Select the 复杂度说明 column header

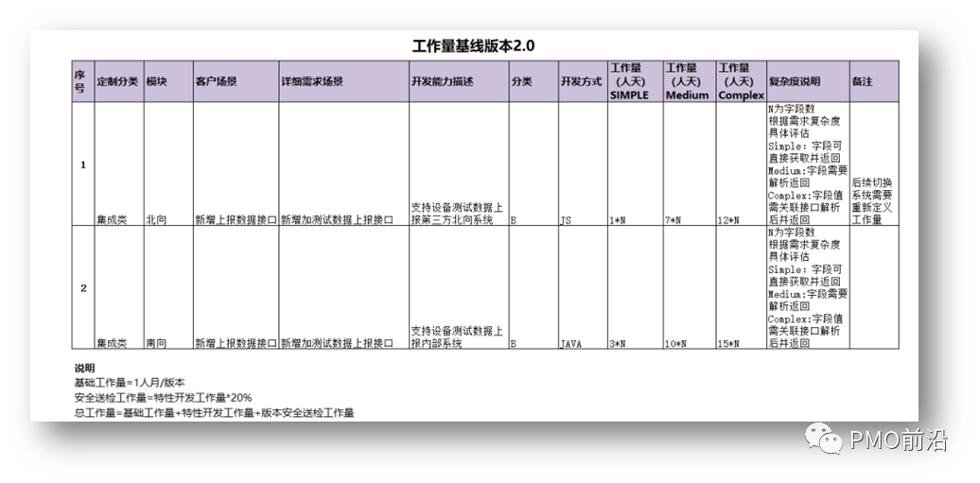(808, 82)
